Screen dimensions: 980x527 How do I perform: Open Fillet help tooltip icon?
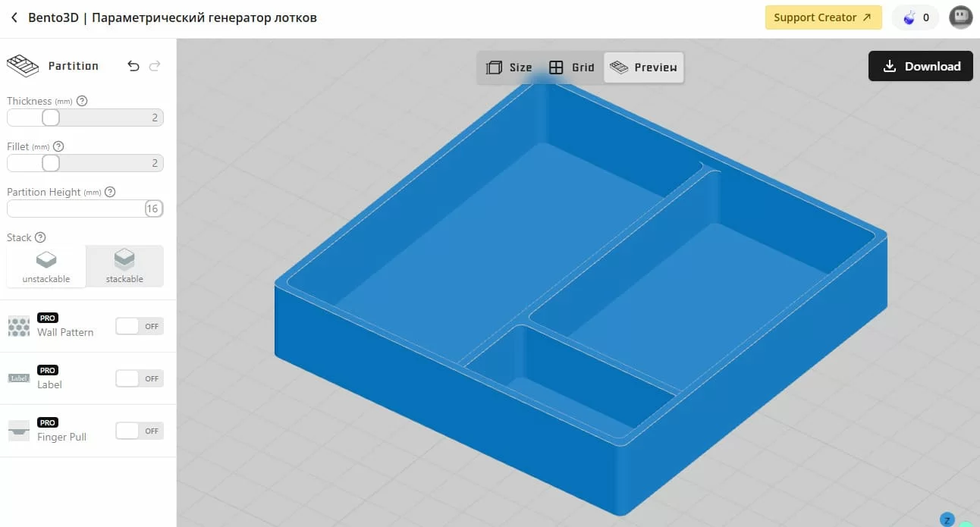click(58, 146)
